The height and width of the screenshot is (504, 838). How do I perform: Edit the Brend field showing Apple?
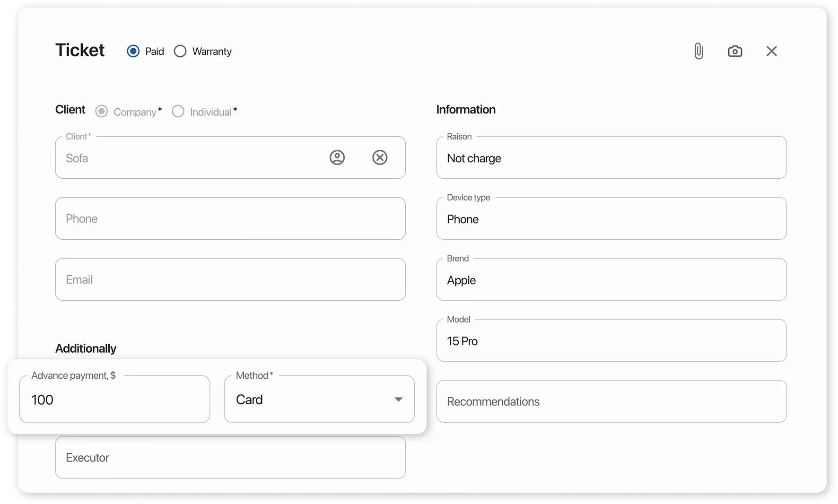(611, 279)
